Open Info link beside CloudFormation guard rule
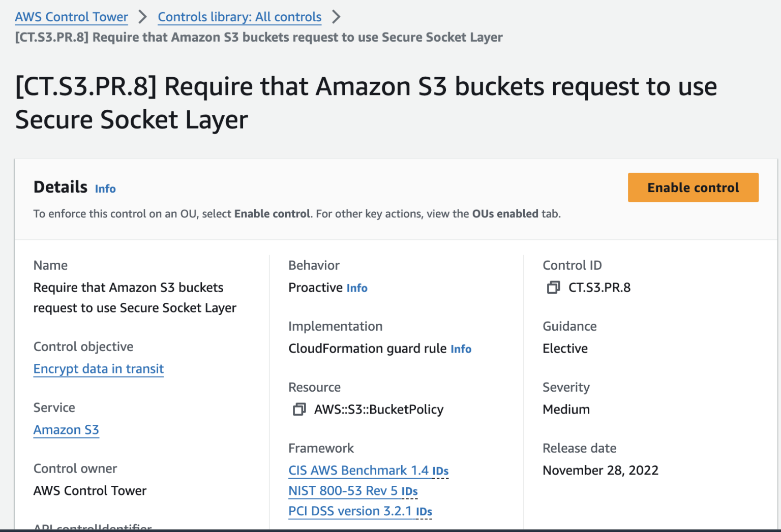The image size is (781, 532). tap(461, 349)
